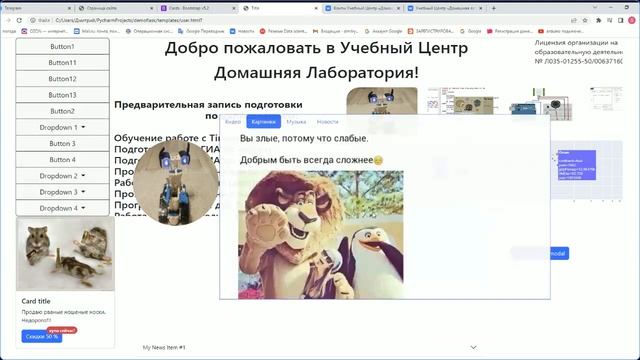Reload the page with the refresh icon
Image resolution: width=640 pixels, height=360 pixels.
19,20
